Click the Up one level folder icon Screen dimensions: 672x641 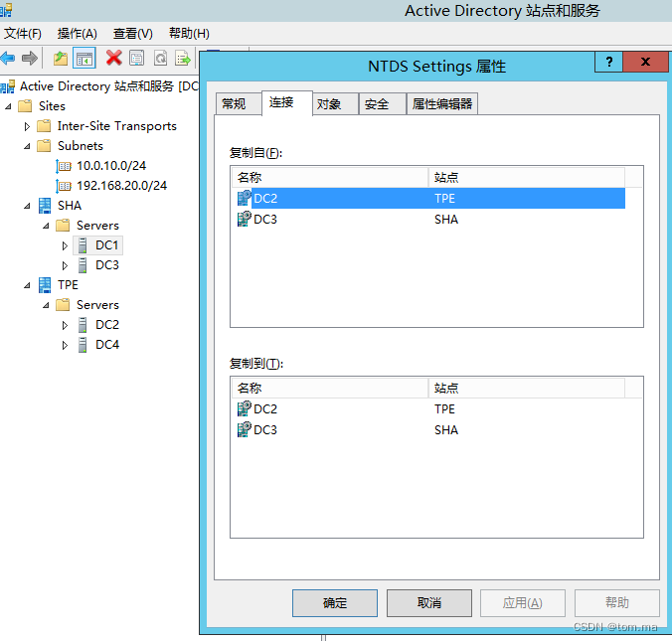pos(61,59)
